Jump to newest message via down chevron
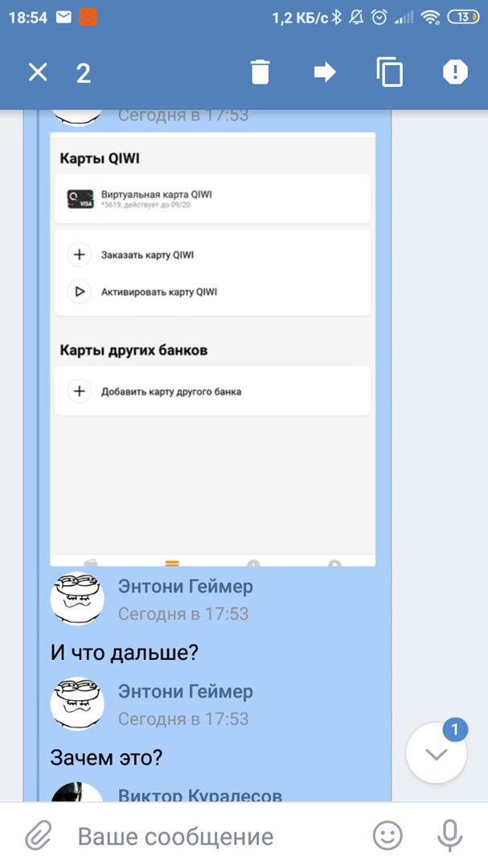This screenshot has width=488, height=868. click(437, 753)
